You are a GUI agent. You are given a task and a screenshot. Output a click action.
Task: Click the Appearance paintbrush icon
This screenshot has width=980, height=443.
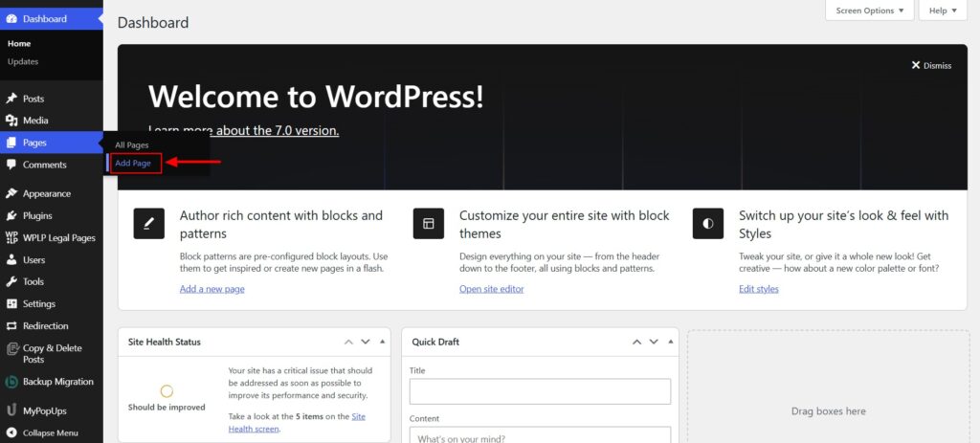(11, 193)
